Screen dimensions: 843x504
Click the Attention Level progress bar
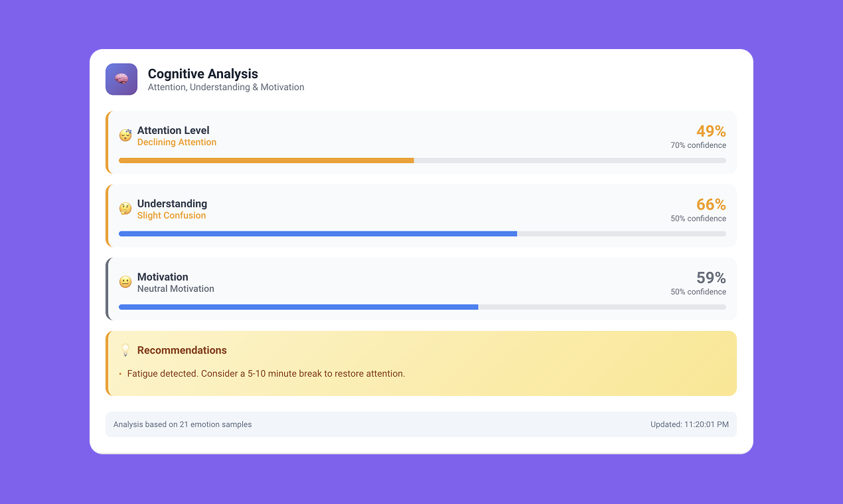[422, 160]
